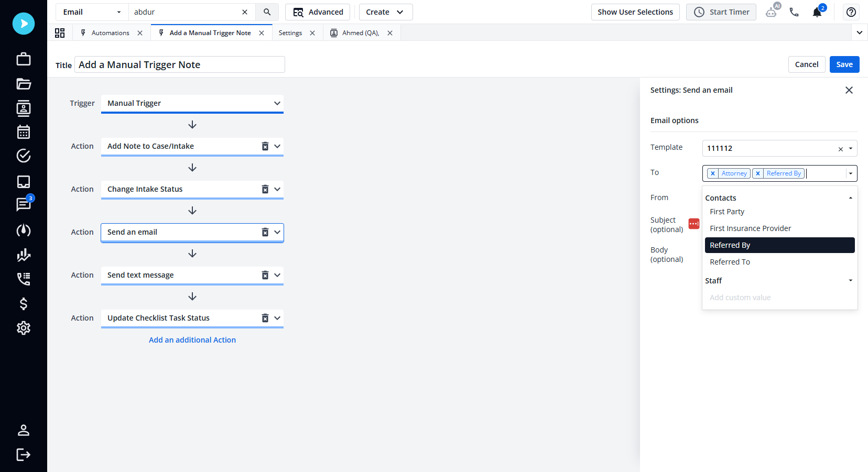Collapse the Contacts group in the recipient list
This screenshot has width=868, height=472.
click(850, 197)
